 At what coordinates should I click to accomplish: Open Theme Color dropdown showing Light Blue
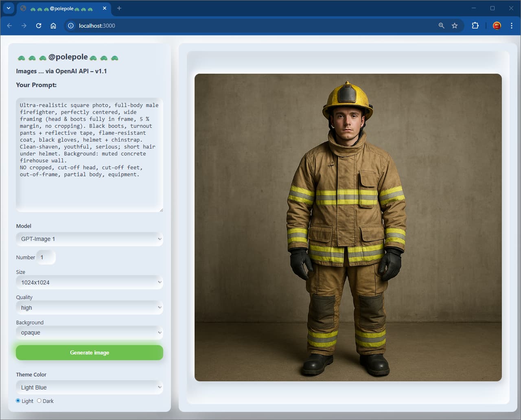(x=90, y=387)
